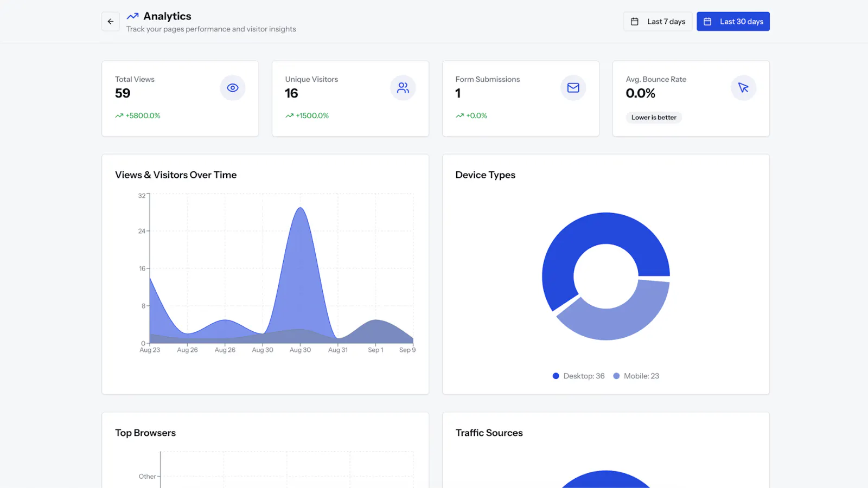Viewport: 868px width, 488px height.
Task: Click the Analytics trend-line icon
Action: pos(132,16)
